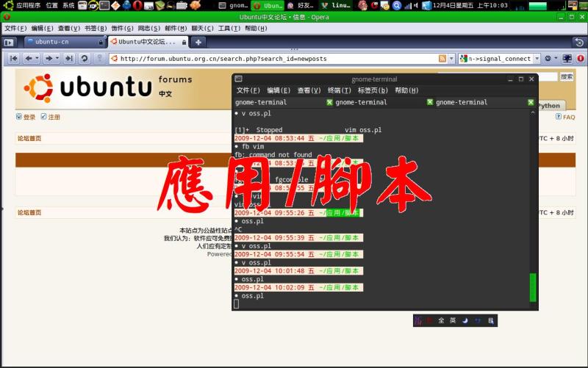Switch to the ubuntu-cn browser tab
The height and width of the screenshot is (368, 588).
click(65, 42)
